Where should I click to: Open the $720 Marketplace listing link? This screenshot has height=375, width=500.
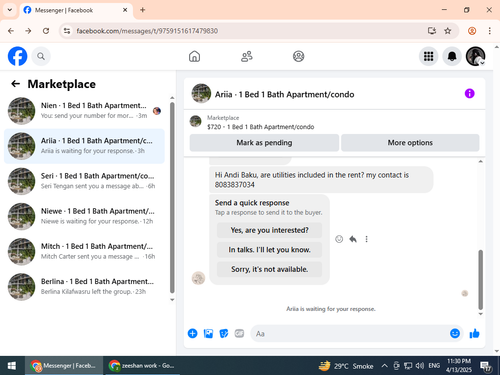pyautogui.click(x=260, y=127)
